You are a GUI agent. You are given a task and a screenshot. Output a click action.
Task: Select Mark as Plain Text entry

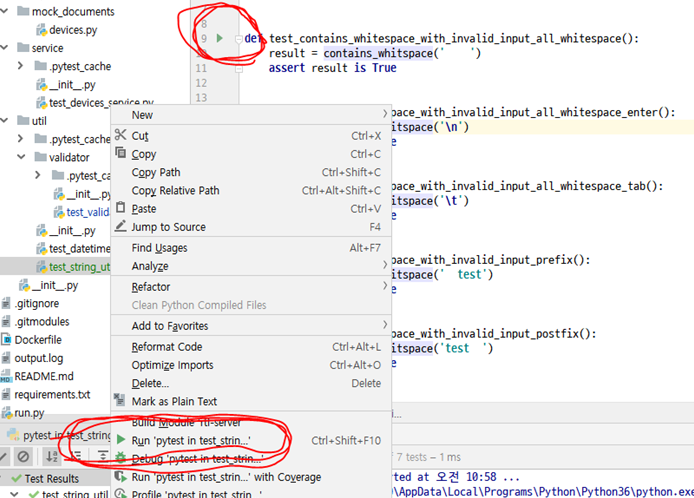(251, 401)
